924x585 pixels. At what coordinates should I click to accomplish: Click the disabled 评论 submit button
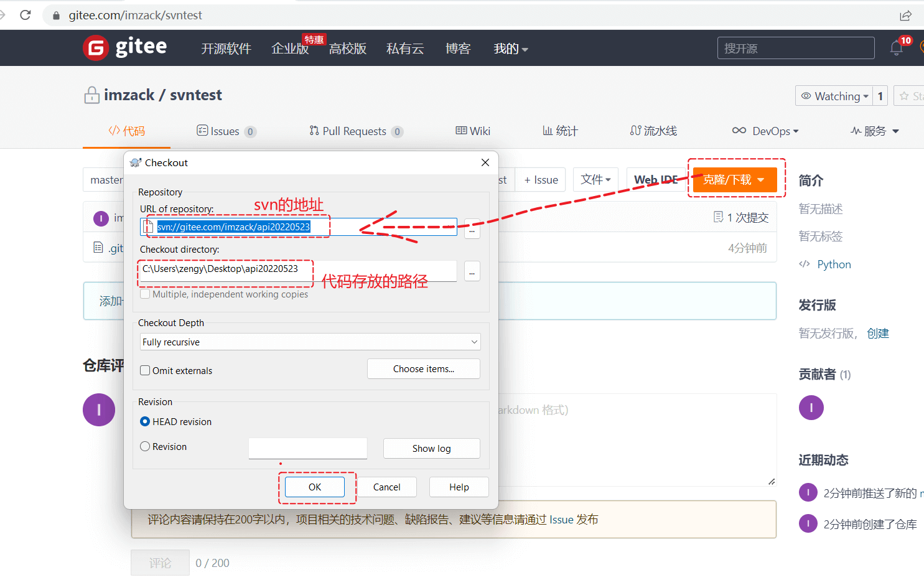tap(160, 563)
